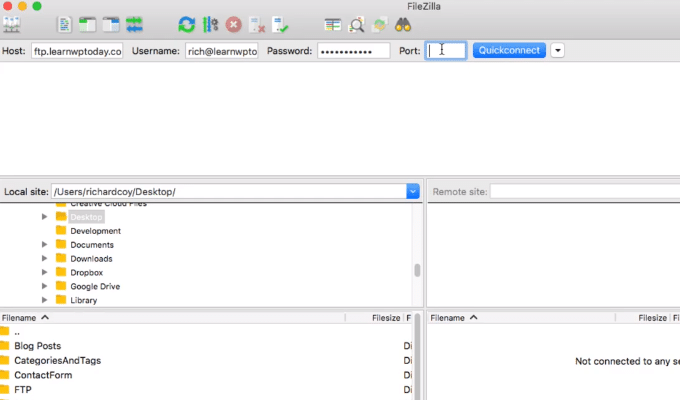Image resolution: width=680 pixels, height=400 pixels.
Task: Expand the Downloads folder tree node
Action: click(x=44, y=258)
